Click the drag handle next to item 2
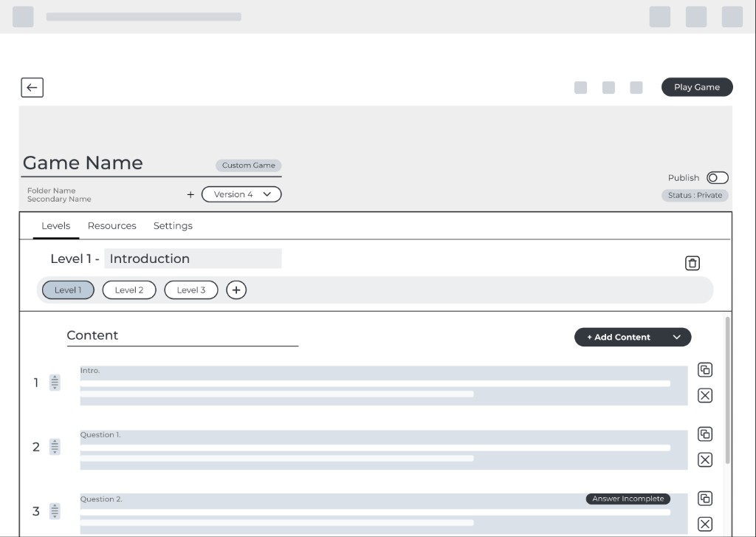756x537 pixels. (54, 447)
